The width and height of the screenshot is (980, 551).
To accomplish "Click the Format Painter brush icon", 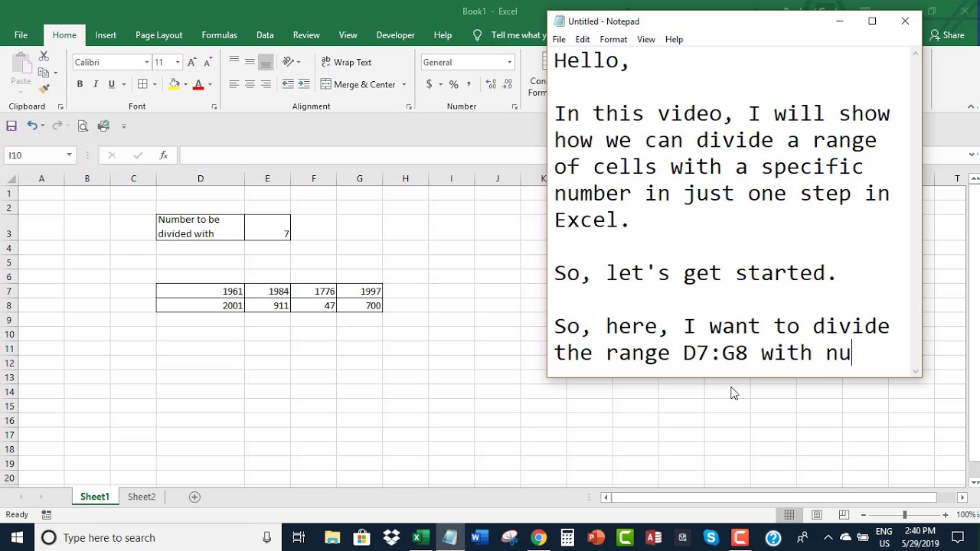I will (44, 88).
